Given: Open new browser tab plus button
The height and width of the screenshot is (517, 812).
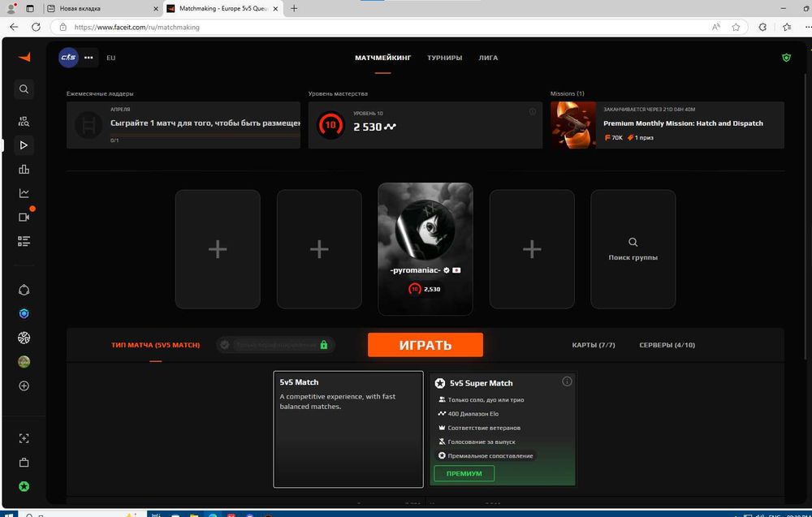Looking at the screenshot, I should click(294, 9).
